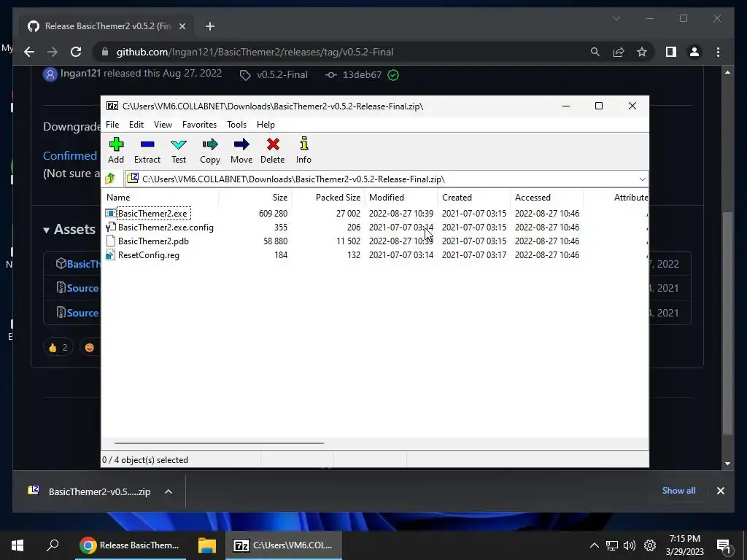
Task: Click the taskbar search icon
Action: pos(53,545)
